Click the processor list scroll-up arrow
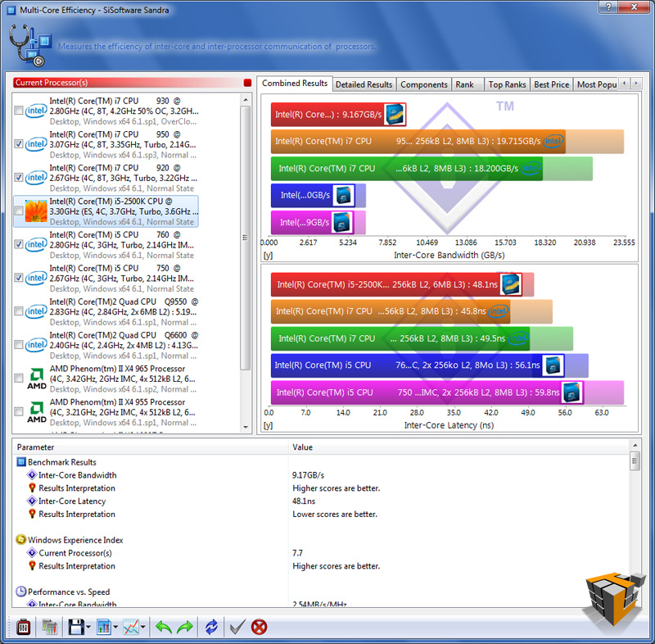 (246, 99)
